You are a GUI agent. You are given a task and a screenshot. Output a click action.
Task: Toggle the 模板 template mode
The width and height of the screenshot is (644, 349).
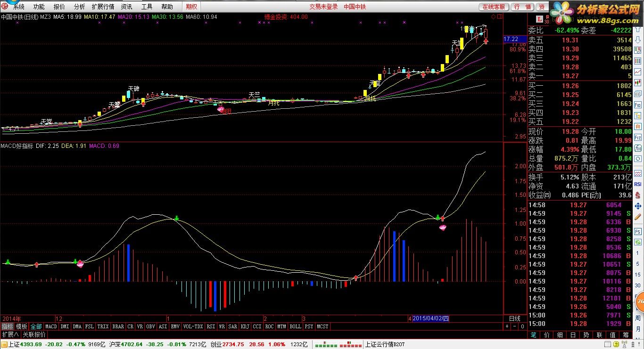click(22, 326)
